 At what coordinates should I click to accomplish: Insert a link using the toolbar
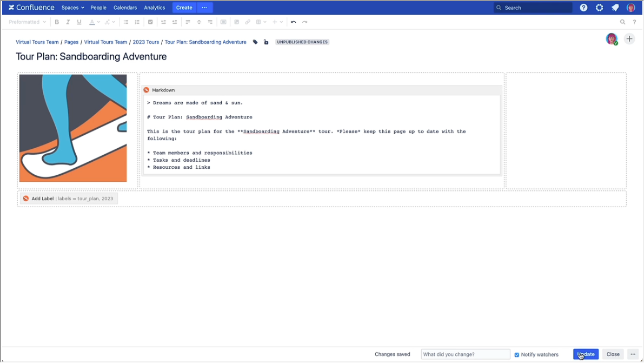click(248, 22)
